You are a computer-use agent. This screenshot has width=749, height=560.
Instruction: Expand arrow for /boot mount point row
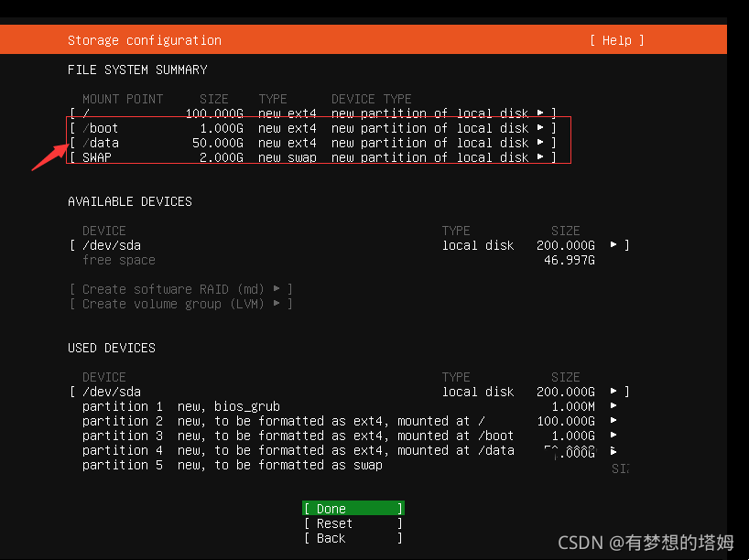pyautogui.click(x=540, y=128)
